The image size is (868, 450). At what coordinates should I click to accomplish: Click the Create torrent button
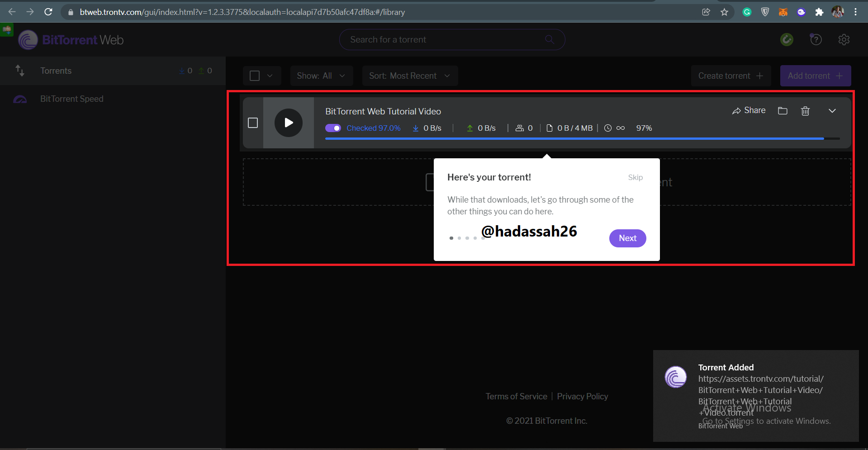731,76
